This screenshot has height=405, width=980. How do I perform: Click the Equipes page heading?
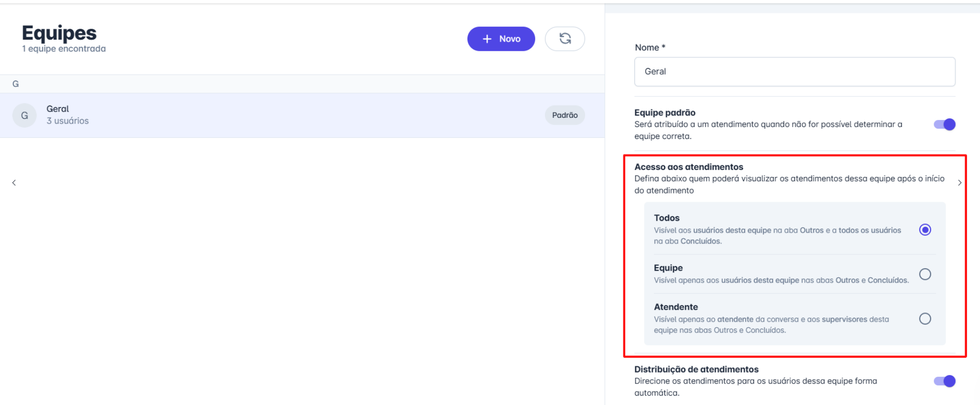[x=59, y=33]
